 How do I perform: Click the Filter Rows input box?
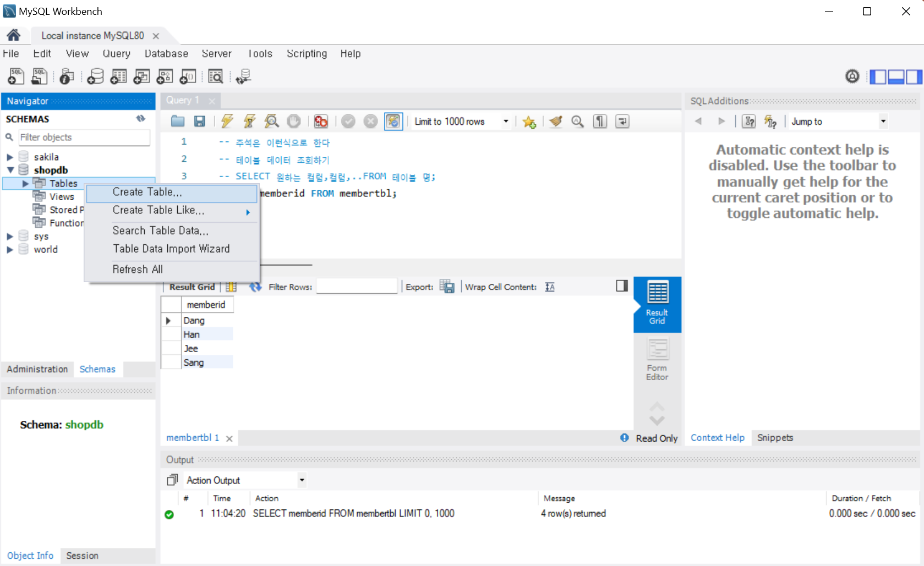click(357, 287)
